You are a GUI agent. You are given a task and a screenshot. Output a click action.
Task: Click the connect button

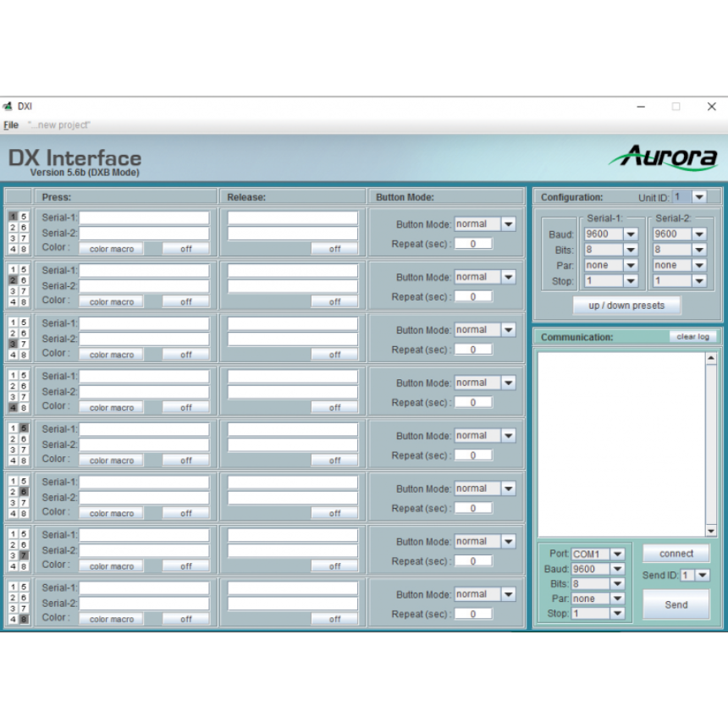[x=676, y=554]
